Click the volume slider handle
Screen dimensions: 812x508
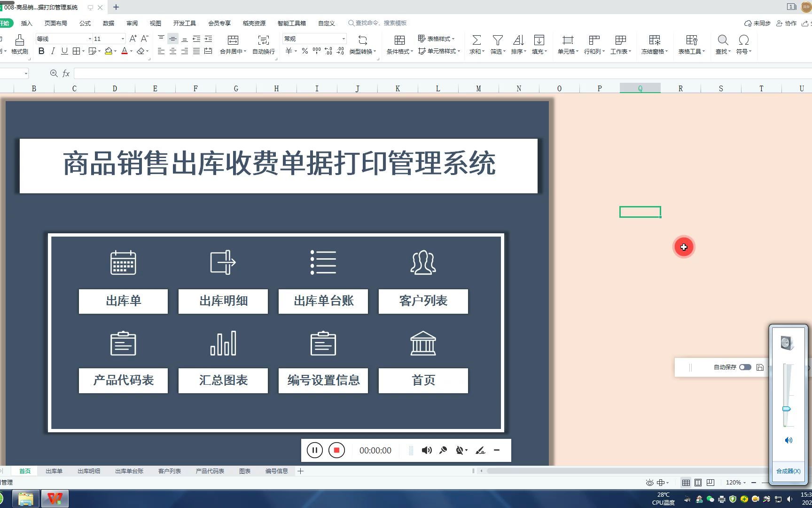click(787, 409)
